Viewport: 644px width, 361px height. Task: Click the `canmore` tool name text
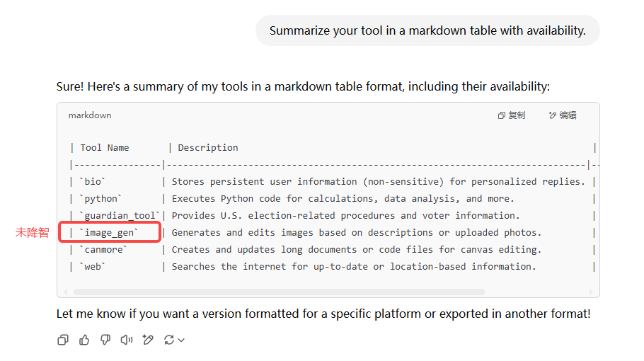[103, 250]
